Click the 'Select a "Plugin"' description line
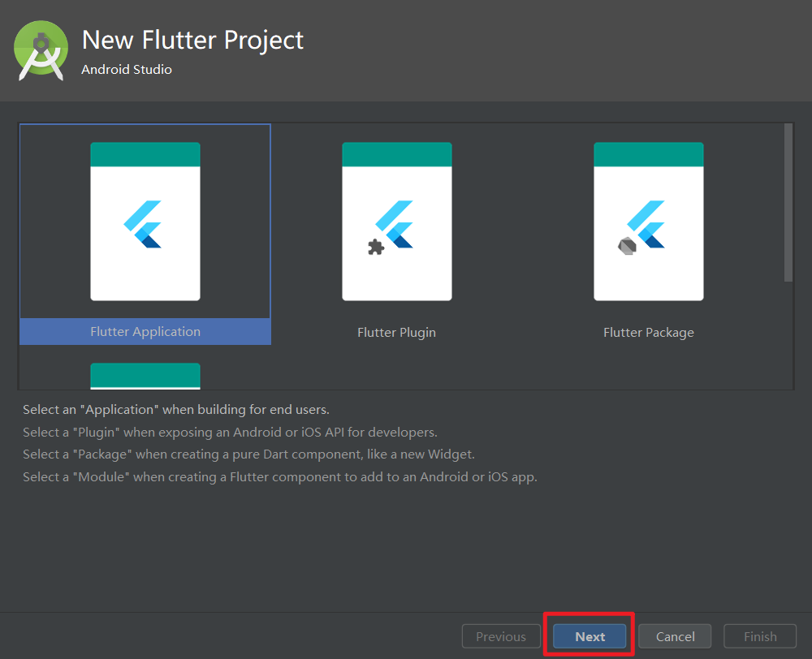This screenshot has width=812, height=659. pyautogui.click(x=230, y=433)
